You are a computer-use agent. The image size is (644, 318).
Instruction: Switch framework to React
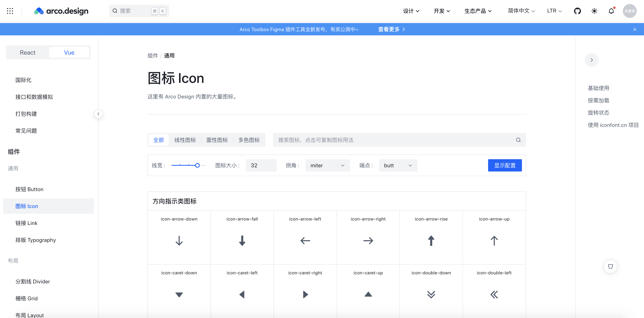click(27, 52)
